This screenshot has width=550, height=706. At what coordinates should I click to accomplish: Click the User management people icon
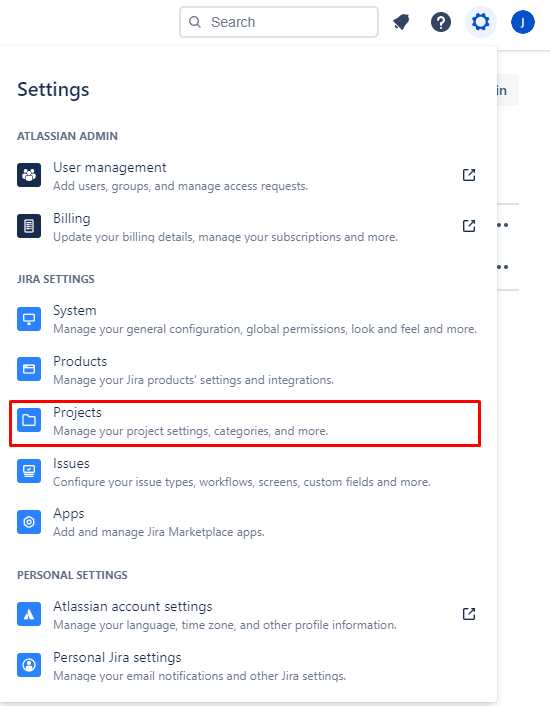29,175
